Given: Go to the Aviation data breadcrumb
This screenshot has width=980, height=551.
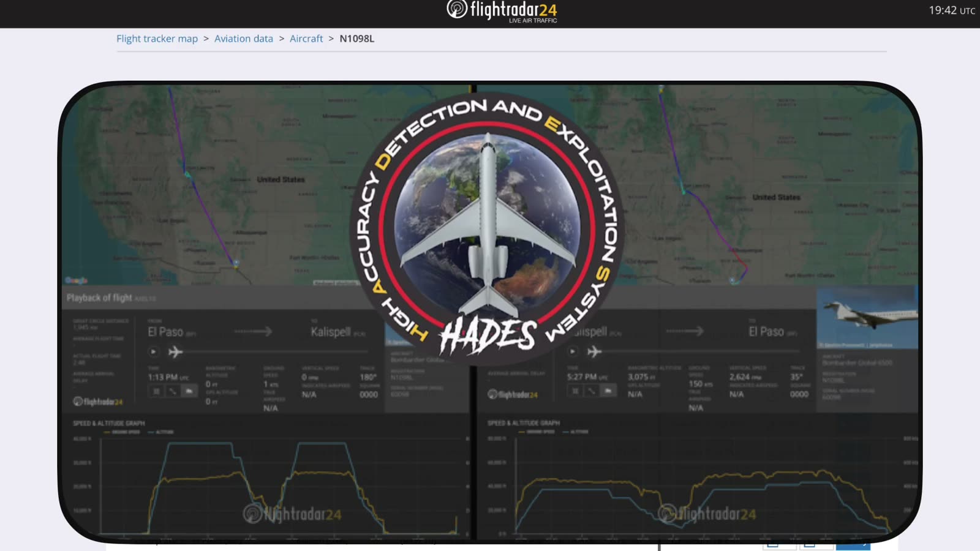Looking at the screenshot, I should [x=244, y=39].
